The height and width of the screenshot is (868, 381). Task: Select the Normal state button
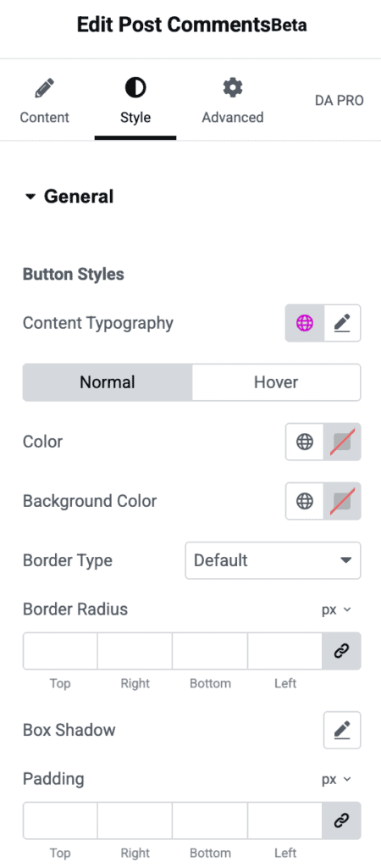coord(108,382)
